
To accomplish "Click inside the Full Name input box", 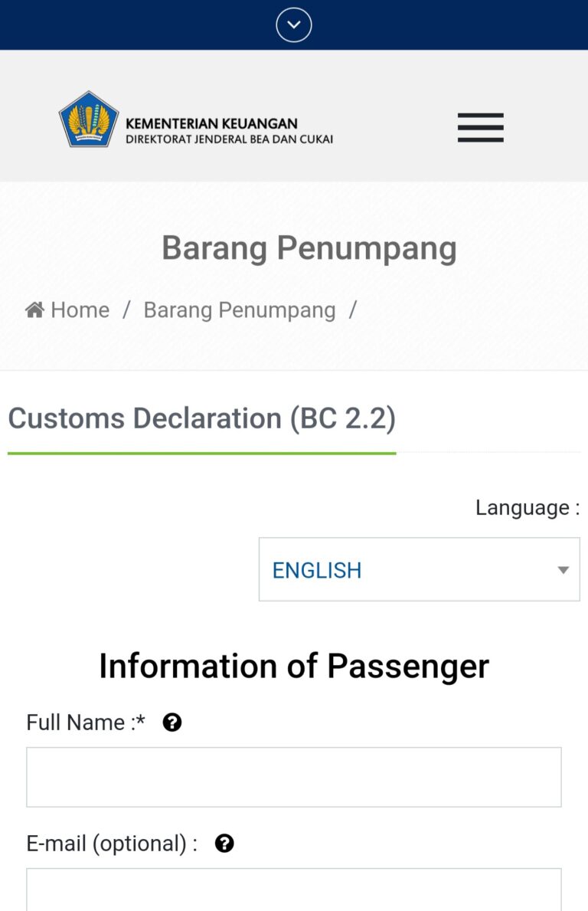I will click(x=293, y=776).
